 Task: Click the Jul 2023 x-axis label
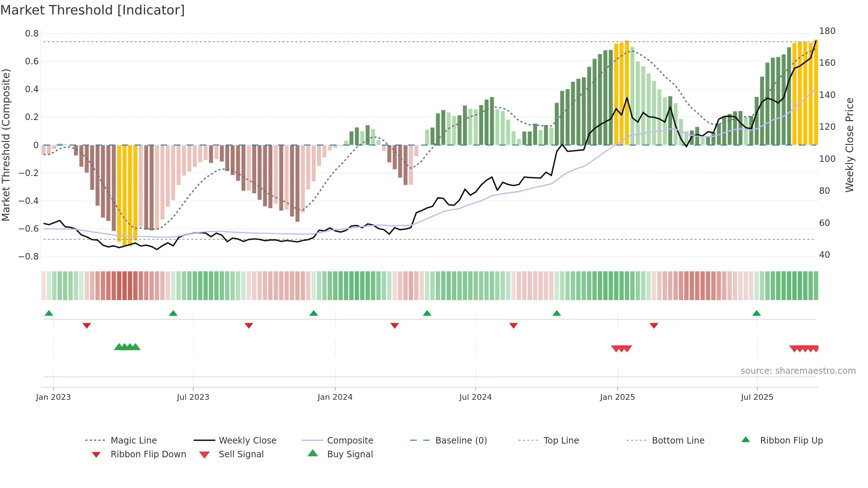pos(193,397)
